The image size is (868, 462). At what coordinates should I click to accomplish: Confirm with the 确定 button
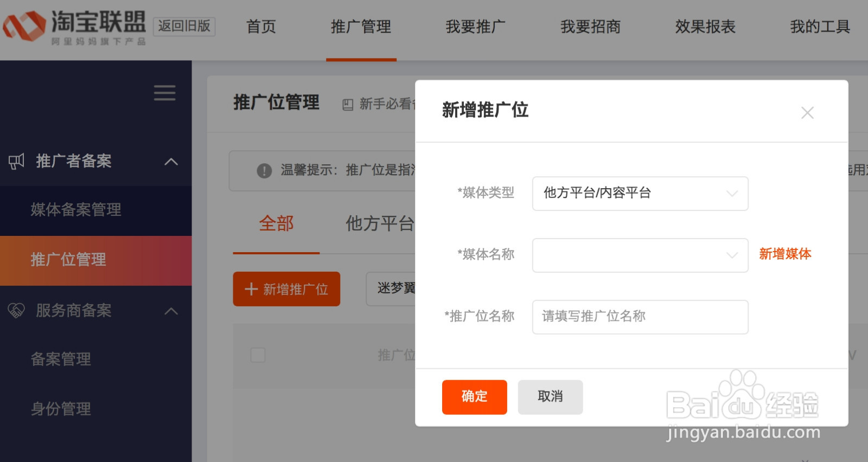click(475, 397)
